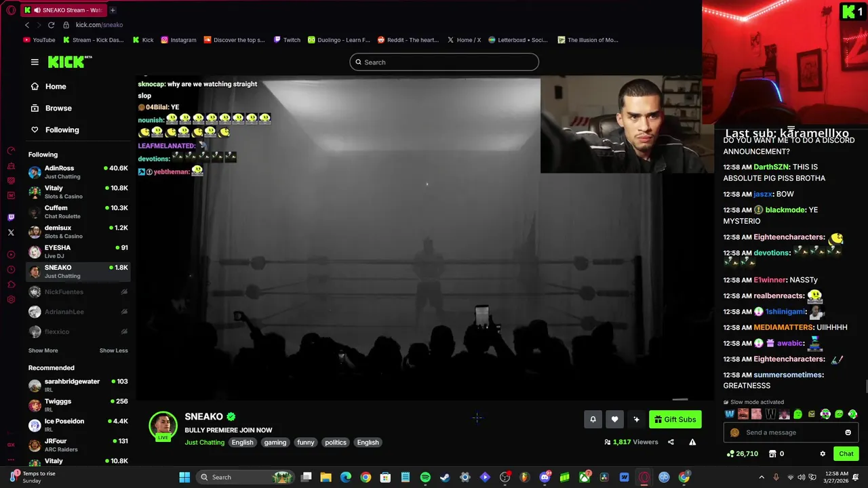Viewport: 868px width, 488px height.
Task: Click the green Chat button
Action: (846, 453)
